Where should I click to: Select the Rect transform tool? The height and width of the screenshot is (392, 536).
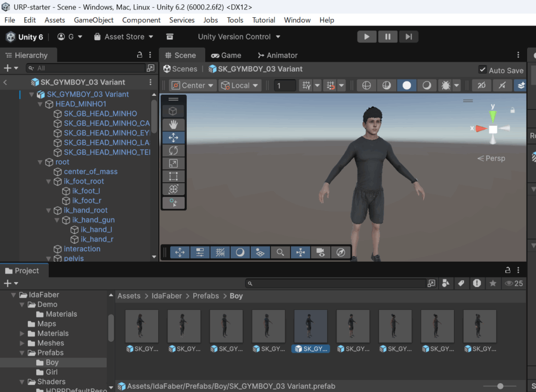[173, 176]
